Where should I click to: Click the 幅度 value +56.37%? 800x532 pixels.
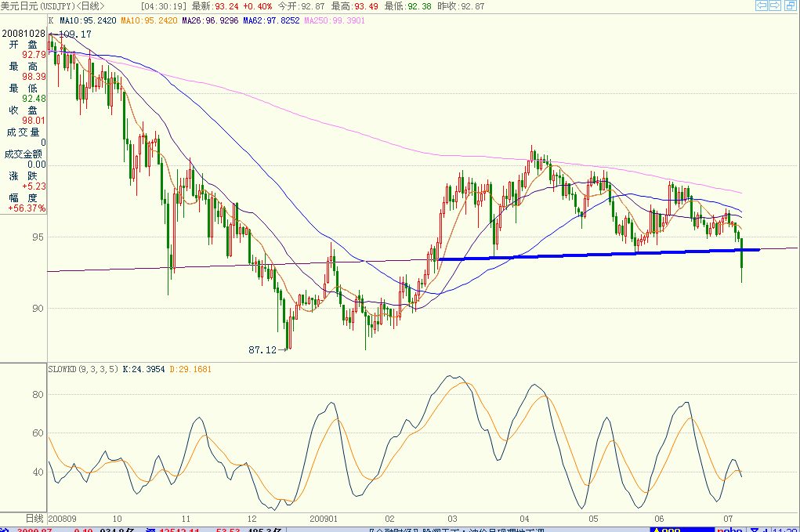pos(27,208)
